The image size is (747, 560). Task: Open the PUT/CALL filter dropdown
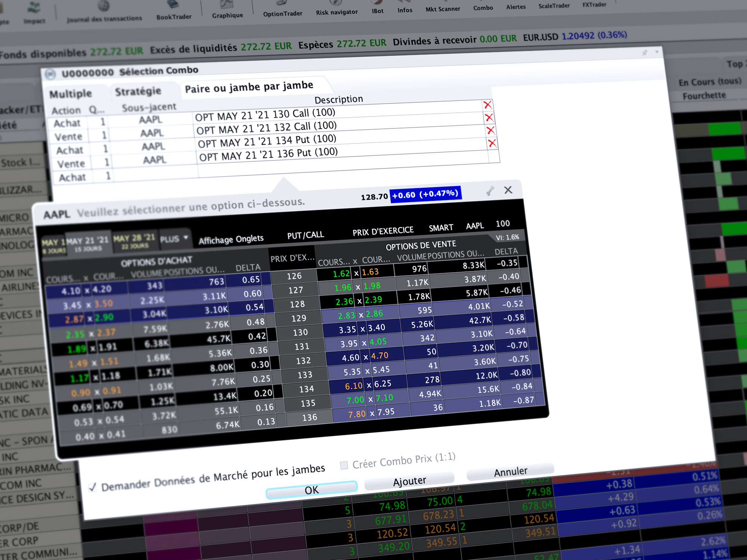pos(306,235)
